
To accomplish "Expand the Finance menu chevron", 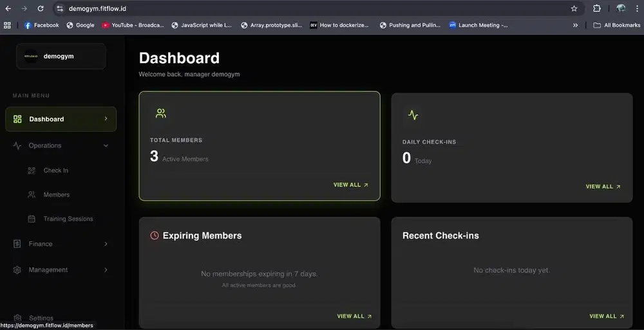I will (106, 244).
